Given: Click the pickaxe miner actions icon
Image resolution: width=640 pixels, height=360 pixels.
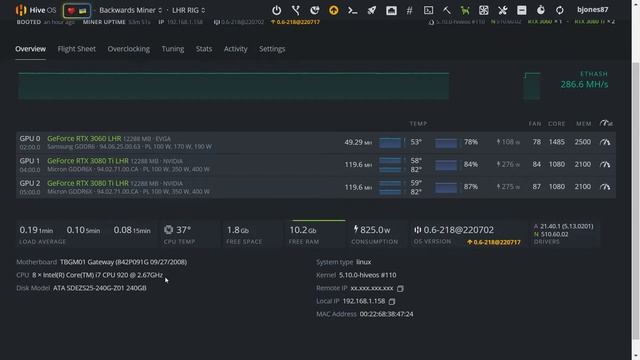Looking at the screenshot, I should 447,10.
